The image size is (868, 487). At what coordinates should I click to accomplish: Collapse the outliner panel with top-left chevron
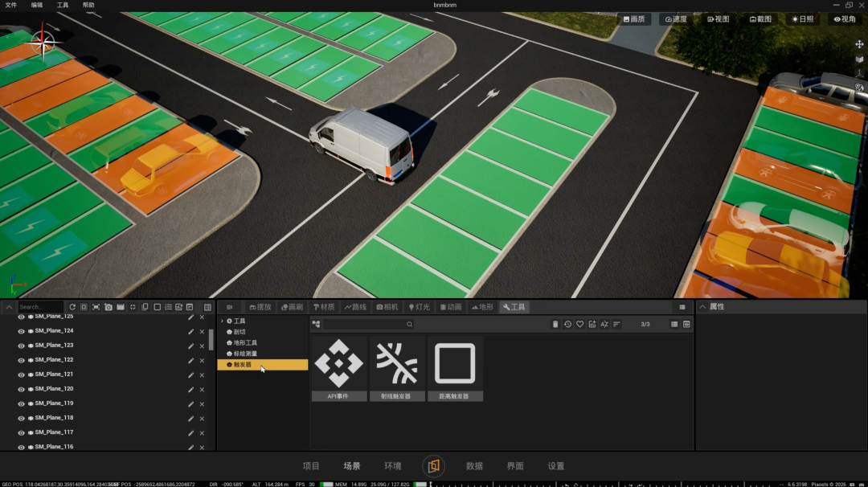(x=10, y=307)
